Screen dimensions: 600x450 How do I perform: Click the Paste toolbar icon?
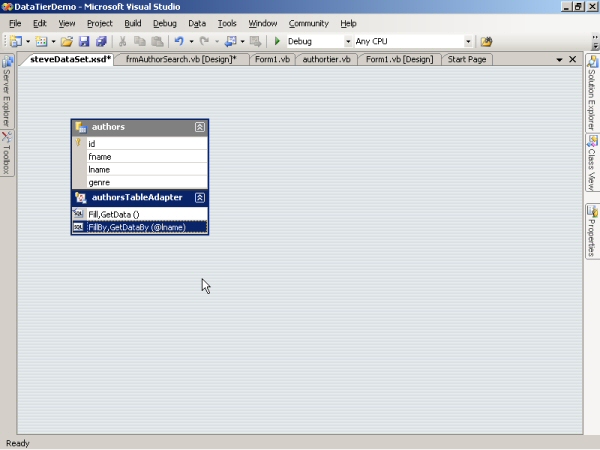[x=157, y=41]
